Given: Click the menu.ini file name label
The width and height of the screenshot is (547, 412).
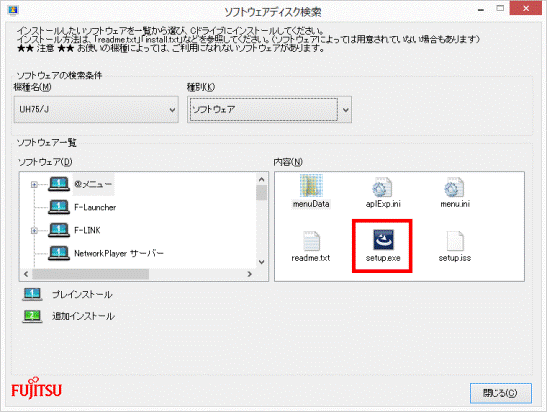Looking at the screenshot, I should pos(455,204).
